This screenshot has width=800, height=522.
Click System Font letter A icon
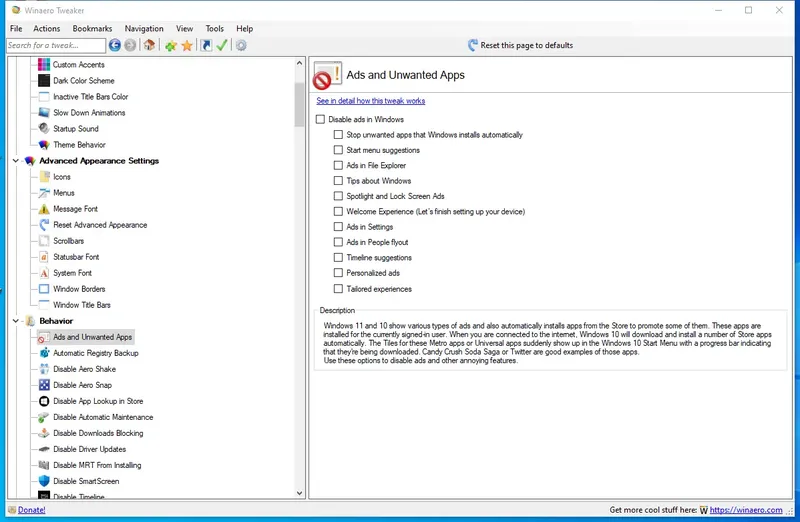click(44, 272)
